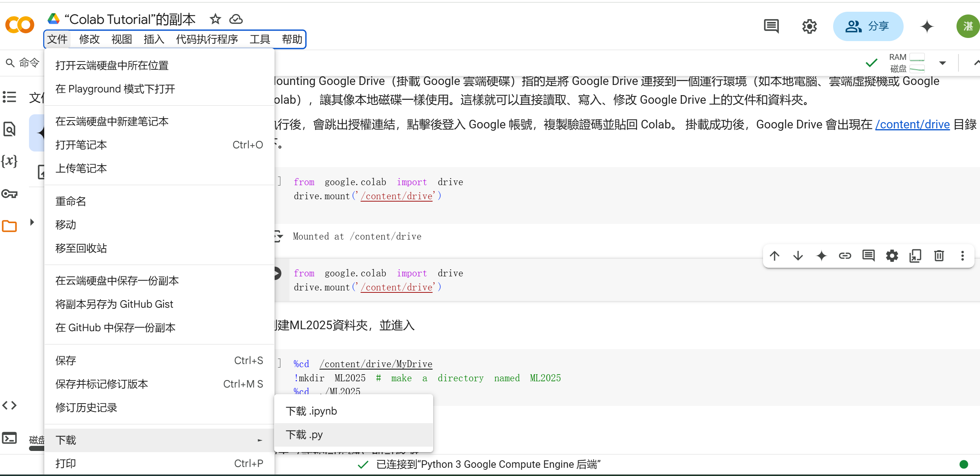The width and height of the screenshot is (980, 476).
Task: Star the notebook title
Action: tap(215, 19)
